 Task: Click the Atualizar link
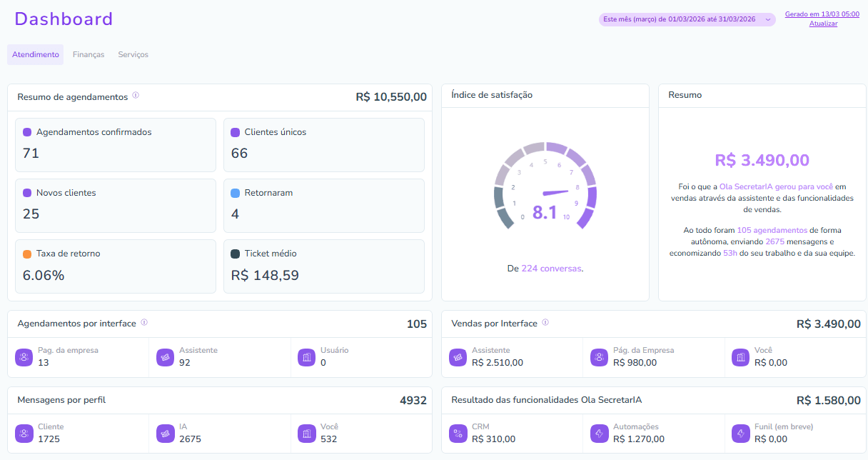(x=823, y=24)
